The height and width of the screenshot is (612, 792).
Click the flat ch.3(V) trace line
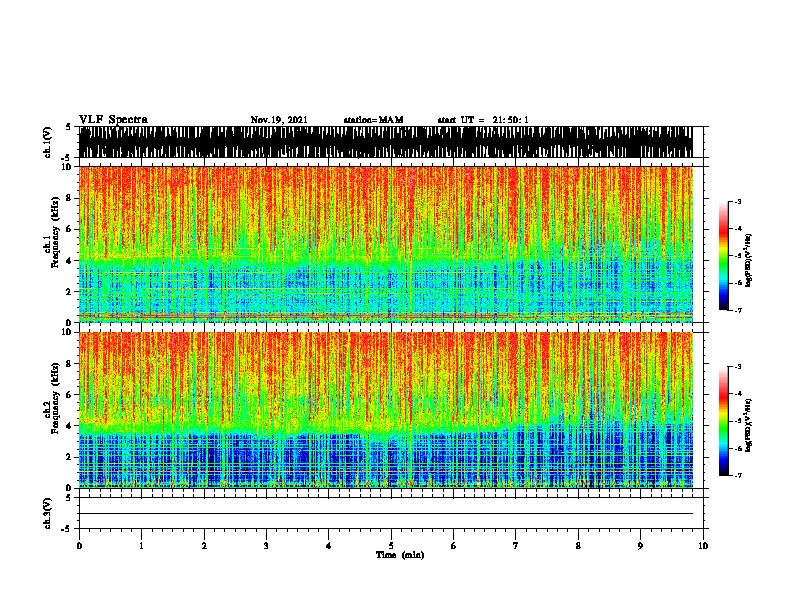tap(386, 514)
